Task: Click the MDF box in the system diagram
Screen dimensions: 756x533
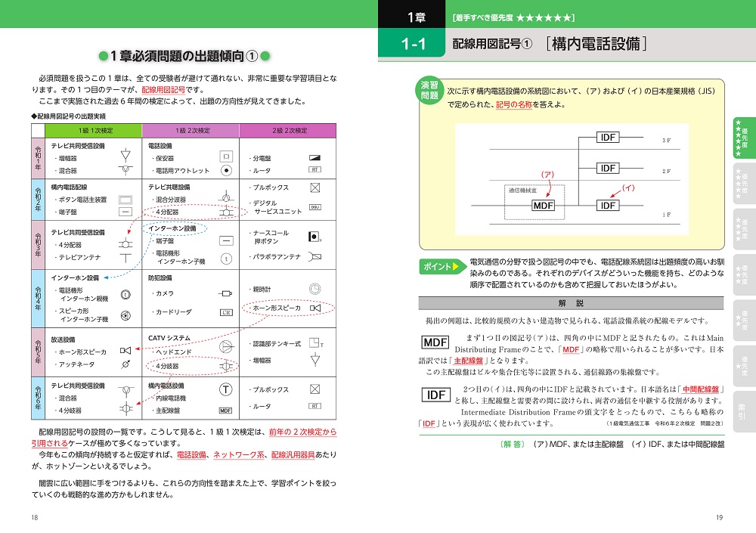Action: tap(543, 206)
